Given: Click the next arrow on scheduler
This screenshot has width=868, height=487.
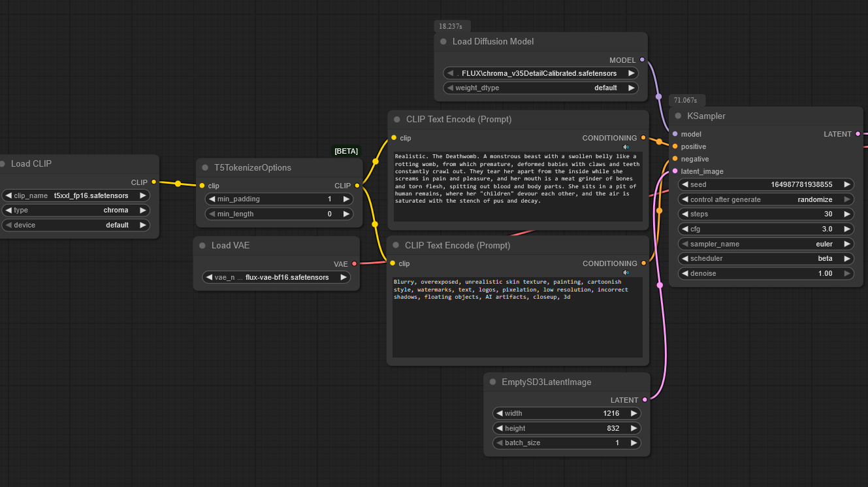Looking at the screenshot, I should click(847, 259).
